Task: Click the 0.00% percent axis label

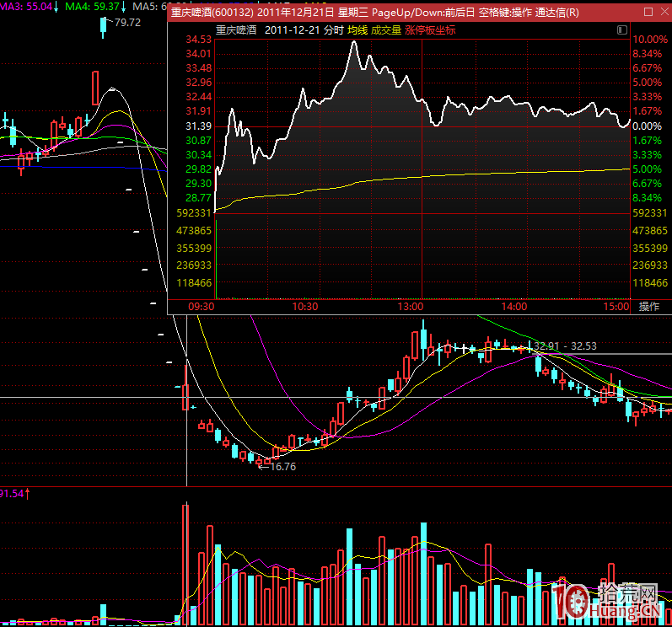Action: pos(648,126)
